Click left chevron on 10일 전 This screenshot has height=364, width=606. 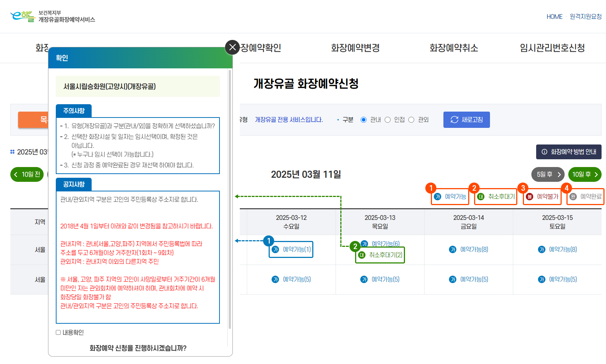click(16, 174)
